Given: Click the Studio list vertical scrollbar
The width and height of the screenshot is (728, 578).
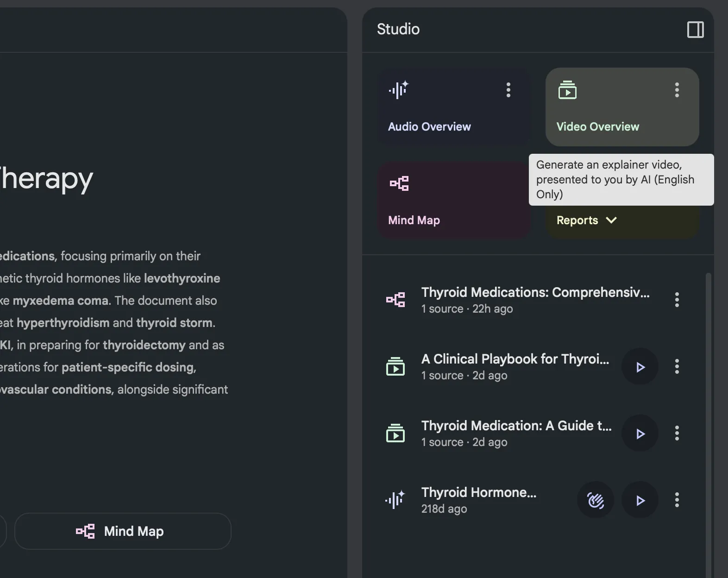Looking at the screenshot, I should [x=708, y=417].
